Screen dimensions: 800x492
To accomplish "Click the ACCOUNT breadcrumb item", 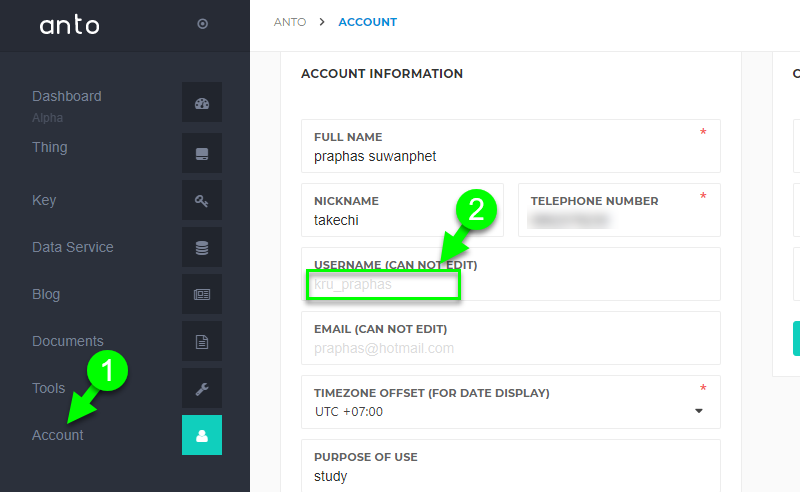I will coord(367,22).
